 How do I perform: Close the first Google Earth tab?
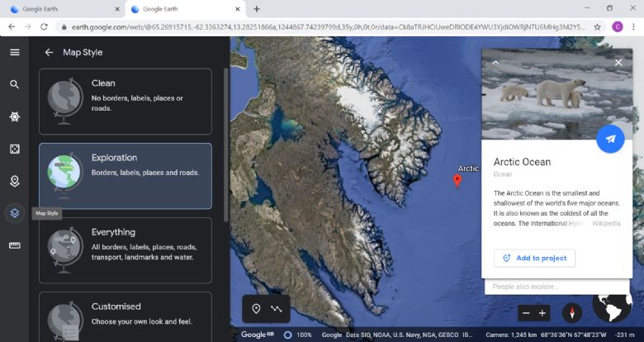tap(117, 9)
